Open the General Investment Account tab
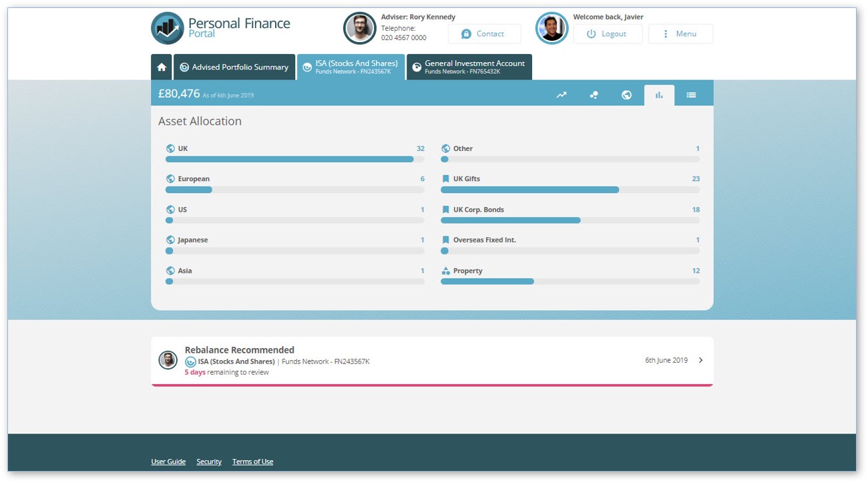The width and height of the screenshot is (868, 483). (469, 67)
